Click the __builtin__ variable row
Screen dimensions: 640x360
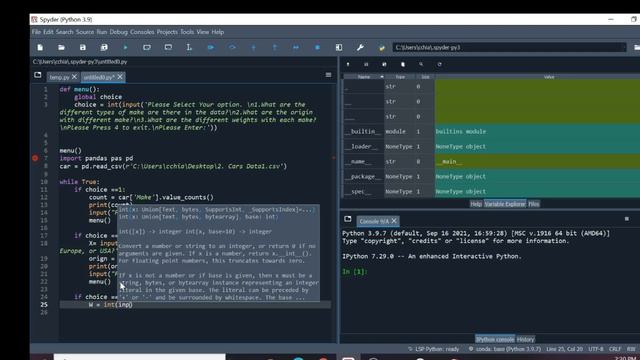click(491, 131)
